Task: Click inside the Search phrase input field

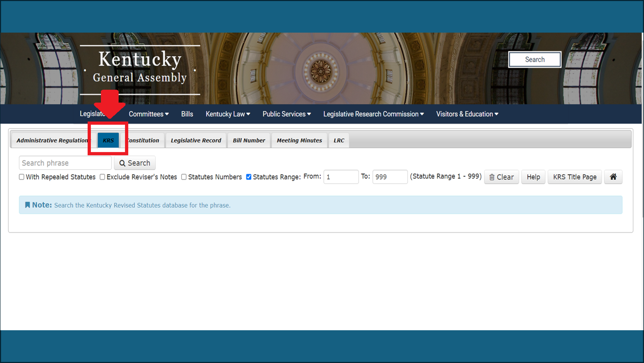Action: (x=65, y=163)
